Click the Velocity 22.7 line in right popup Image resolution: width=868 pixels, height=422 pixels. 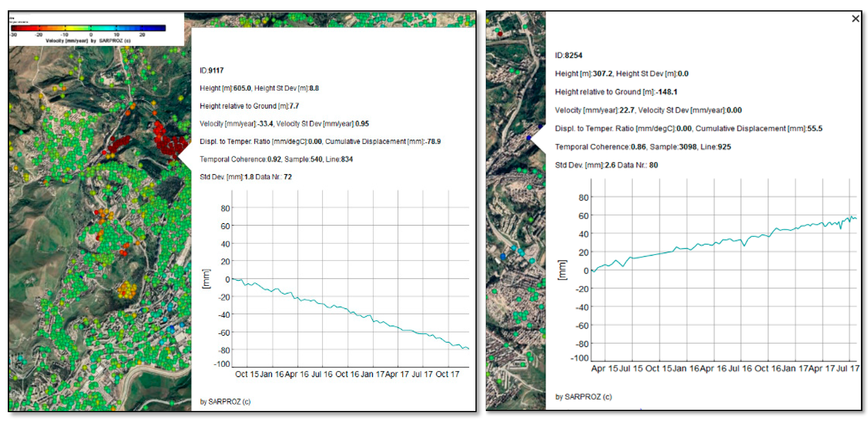(648, 110)
